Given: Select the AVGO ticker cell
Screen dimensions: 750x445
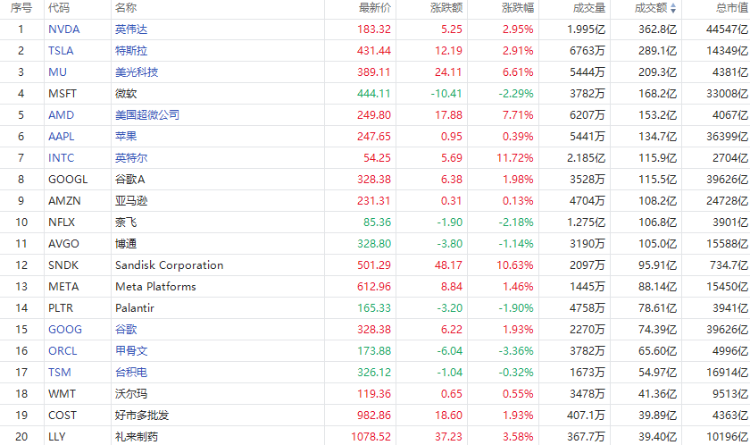Looking at the screenshot, I should click(x=64, y=244).
